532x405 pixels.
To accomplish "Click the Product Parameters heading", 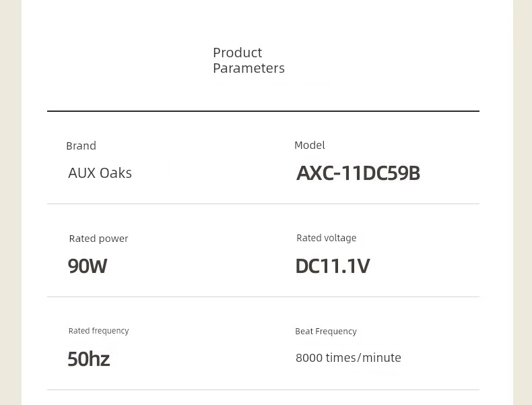I will coord(248,61).
